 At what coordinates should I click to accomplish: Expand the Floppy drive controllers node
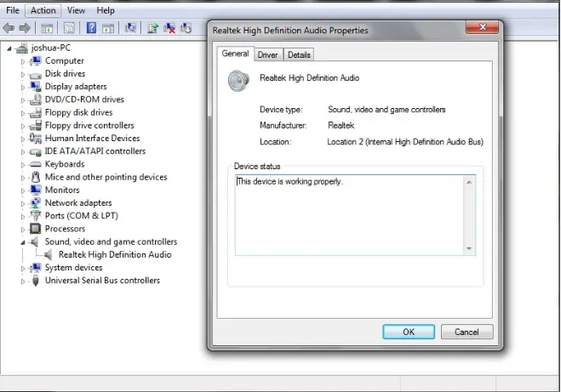(23, 126)
